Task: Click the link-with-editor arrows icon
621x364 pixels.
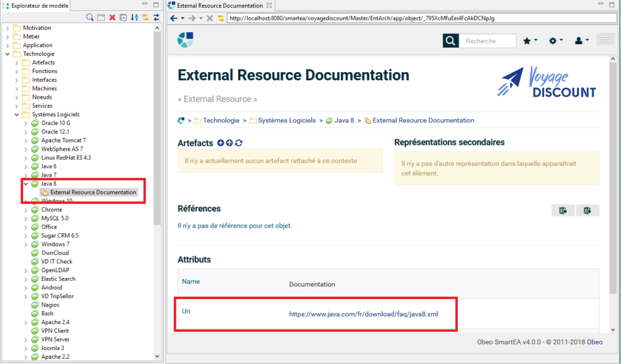Action: [156, 17]
